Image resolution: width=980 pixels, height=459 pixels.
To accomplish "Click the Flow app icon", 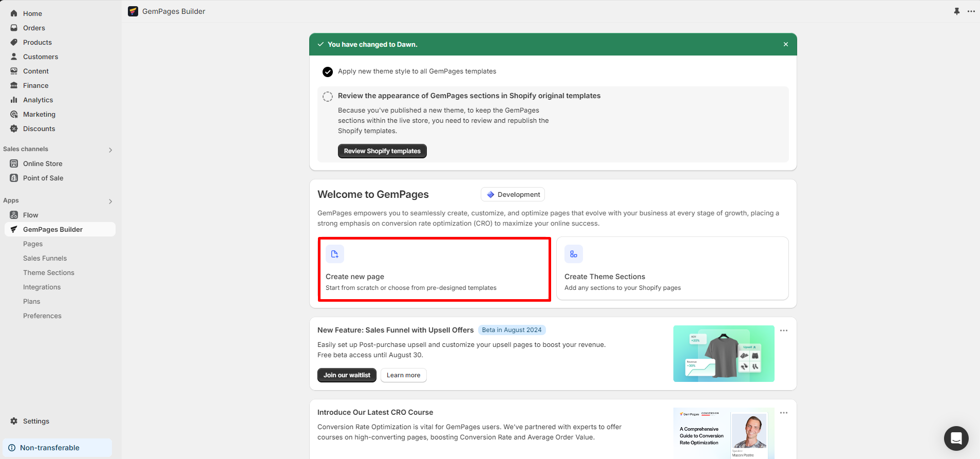I will click(x=14, y=215).
